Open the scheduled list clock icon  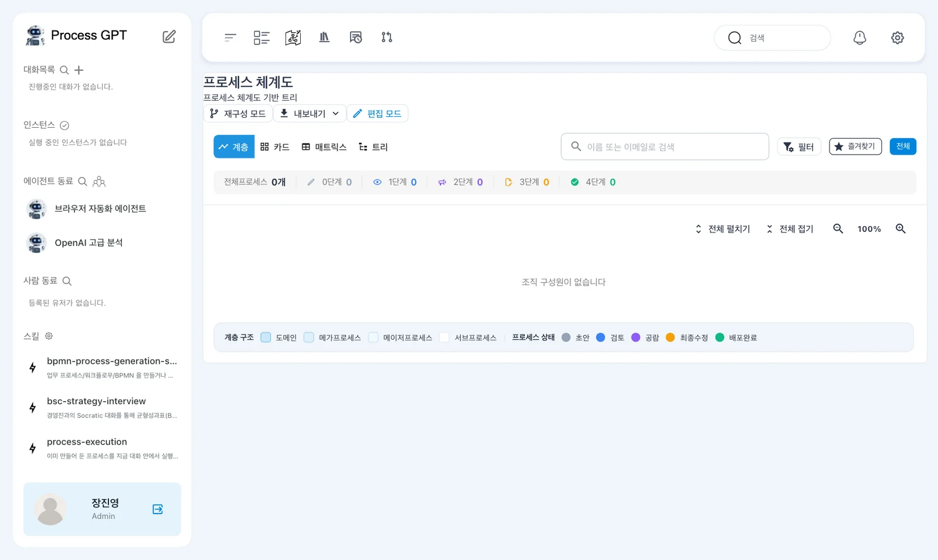point(356,37)
